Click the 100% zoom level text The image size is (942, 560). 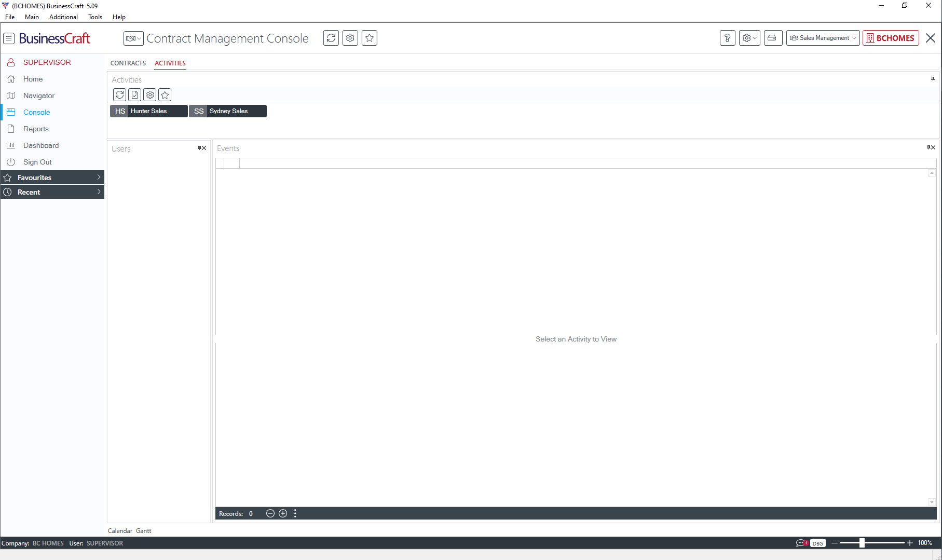tap(925, 543)
